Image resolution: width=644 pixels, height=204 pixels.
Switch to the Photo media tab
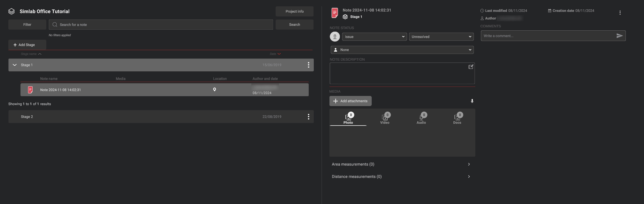tap(348, 118)
